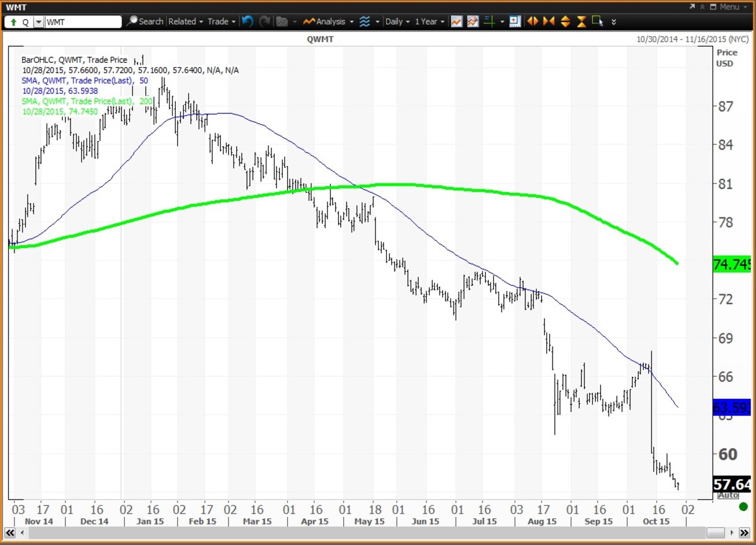Expand the Daily interval dropdown
756x545 pixels.
click(x=398, y=21)
